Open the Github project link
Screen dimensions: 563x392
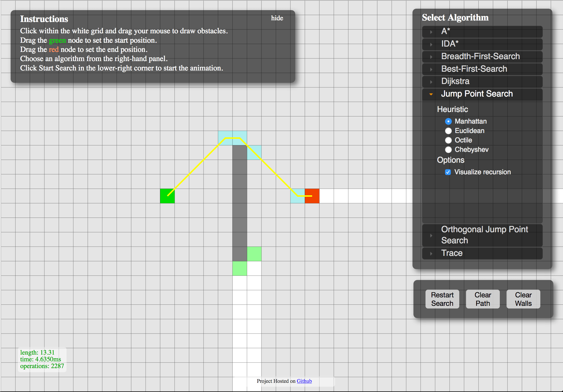coord(304,381)
